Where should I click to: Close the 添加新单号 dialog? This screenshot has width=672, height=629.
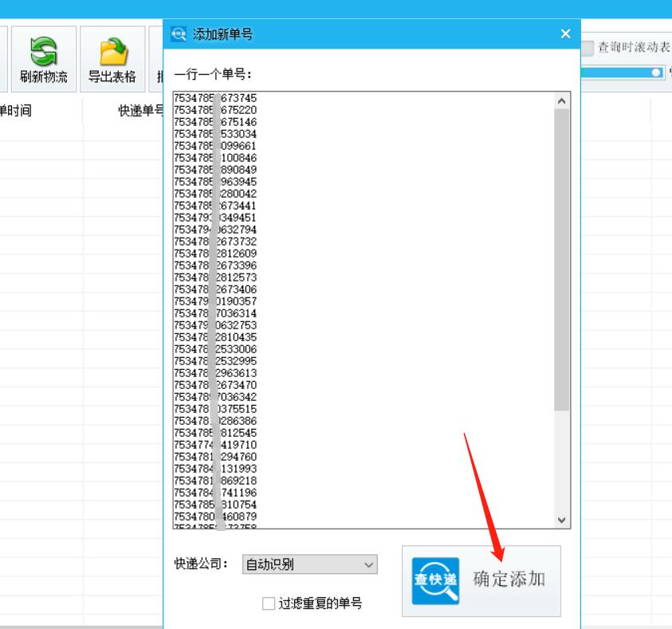click(566, 33)
